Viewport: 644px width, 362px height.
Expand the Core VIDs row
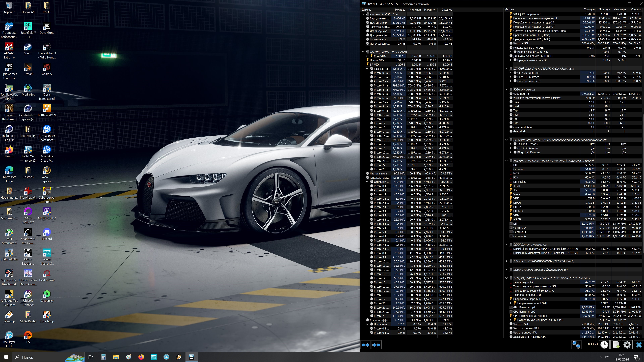[367, 56]
